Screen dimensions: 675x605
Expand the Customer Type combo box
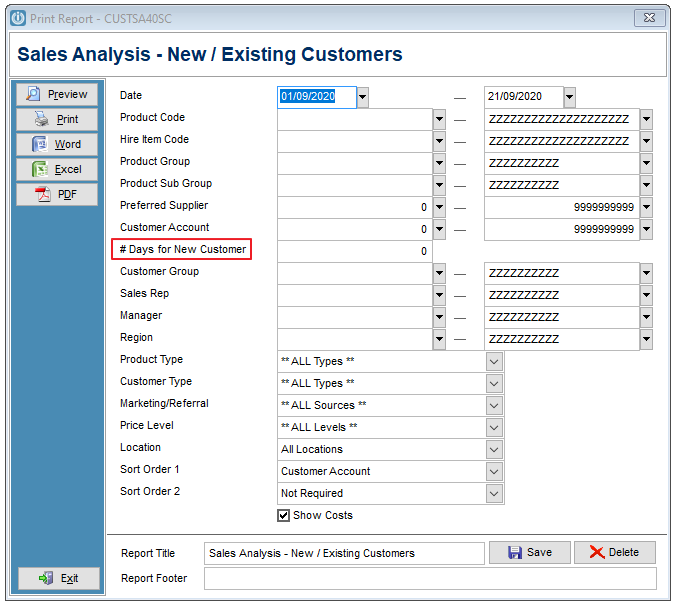tap(494, 384)
